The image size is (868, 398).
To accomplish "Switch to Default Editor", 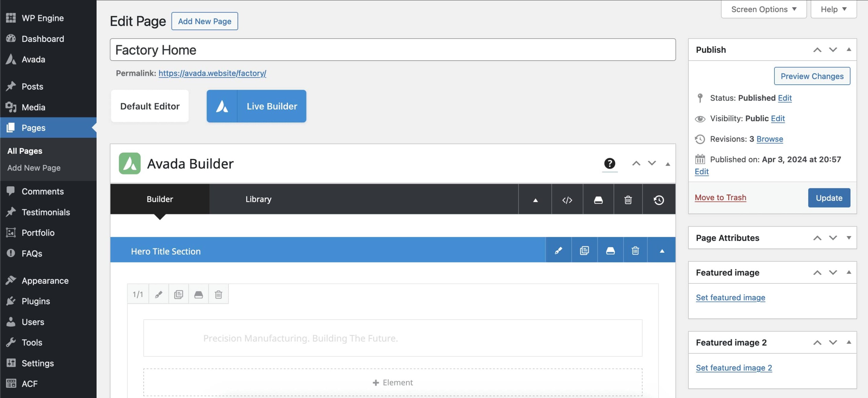I will click(150, 106).
